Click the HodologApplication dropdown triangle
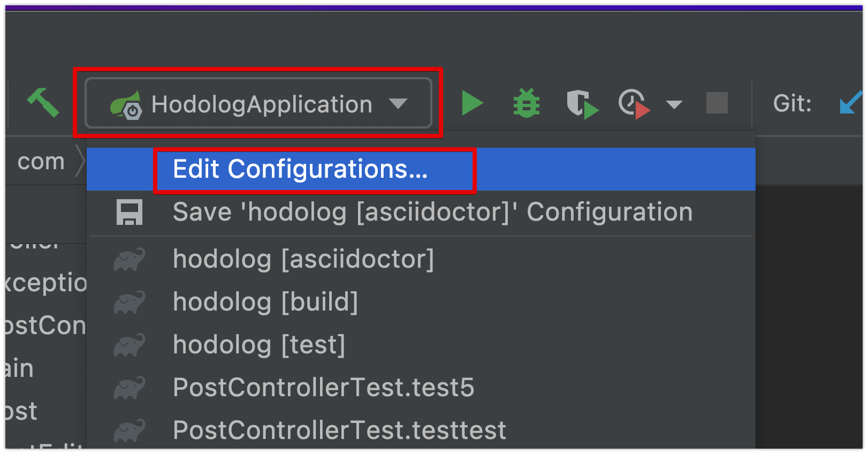868x454 pixels. [398, 103]
